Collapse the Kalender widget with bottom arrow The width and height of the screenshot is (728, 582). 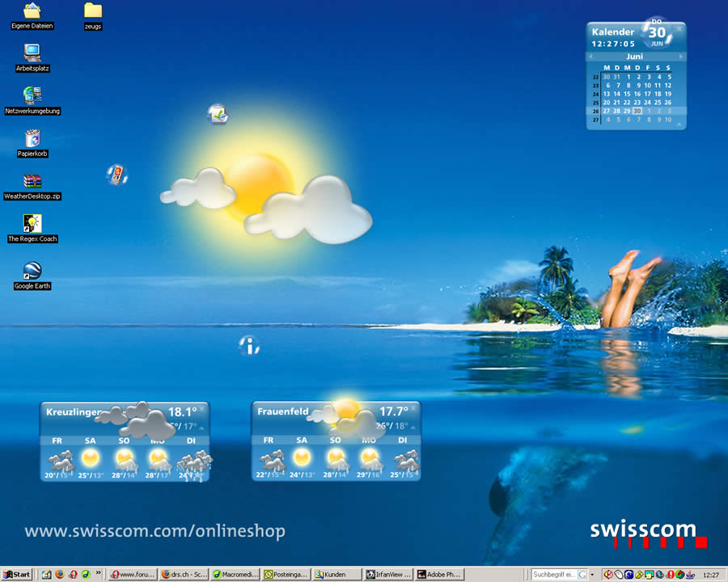[x=678, y=125]
